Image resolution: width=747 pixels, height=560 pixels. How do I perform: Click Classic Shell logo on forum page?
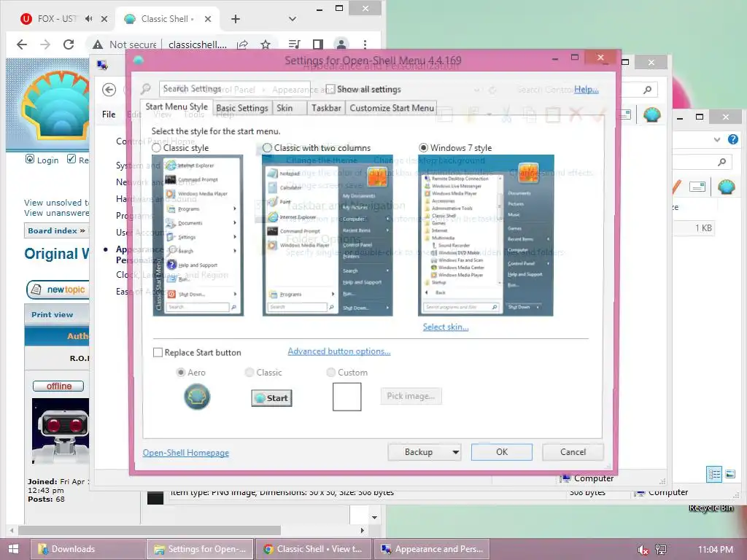(55, 105)
